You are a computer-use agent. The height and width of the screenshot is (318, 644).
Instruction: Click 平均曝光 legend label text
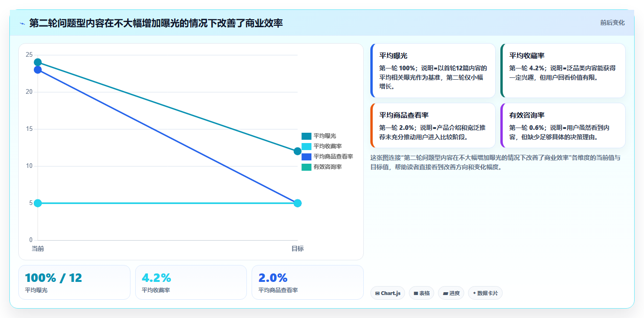[325, 136]
